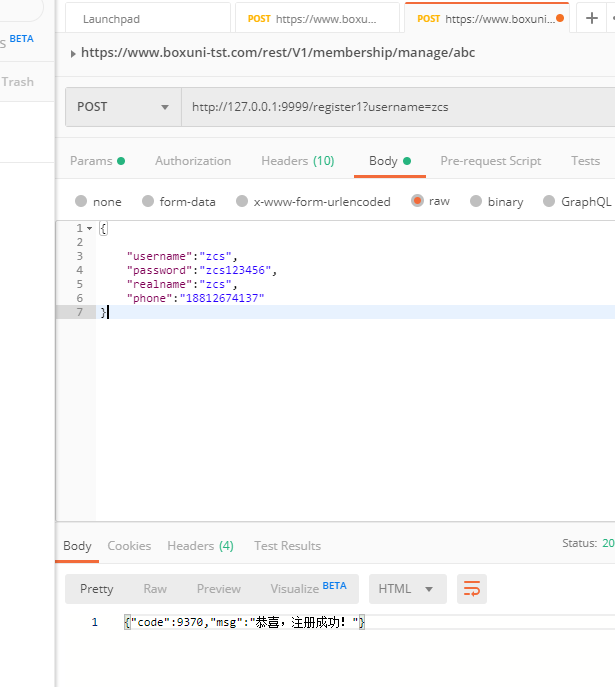Viewport: 615px width, 687px height.
Task: Open the Authorization request tab
Action: click(x=193, y=161)
